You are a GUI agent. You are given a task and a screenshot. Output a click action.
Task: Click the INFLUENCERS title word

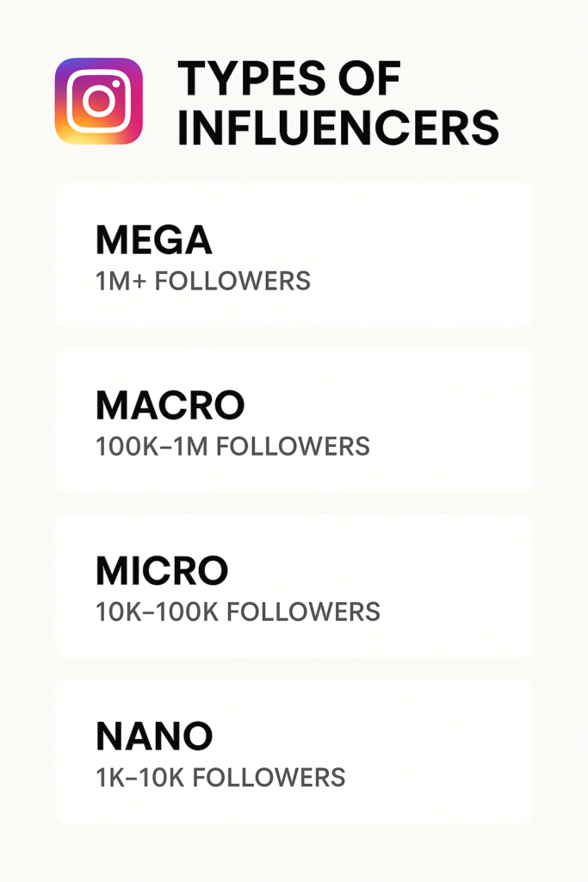click(338, 127)
